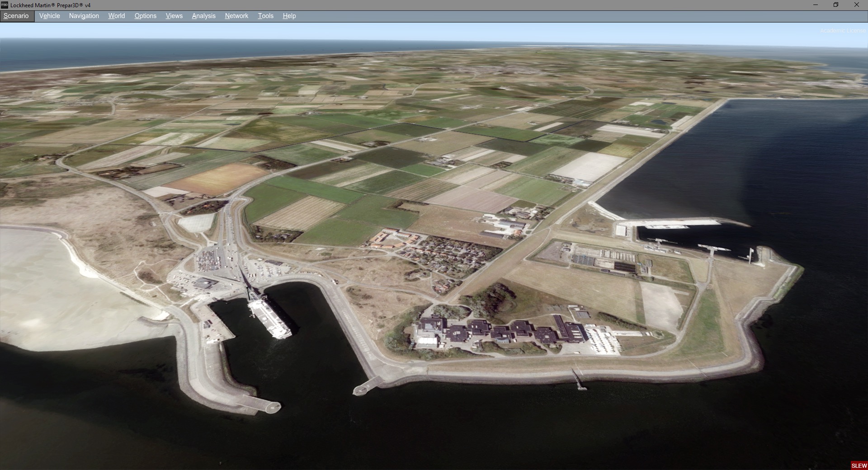Open the Help menu
The width and height of the screenshot is (868, 470).
289,16
